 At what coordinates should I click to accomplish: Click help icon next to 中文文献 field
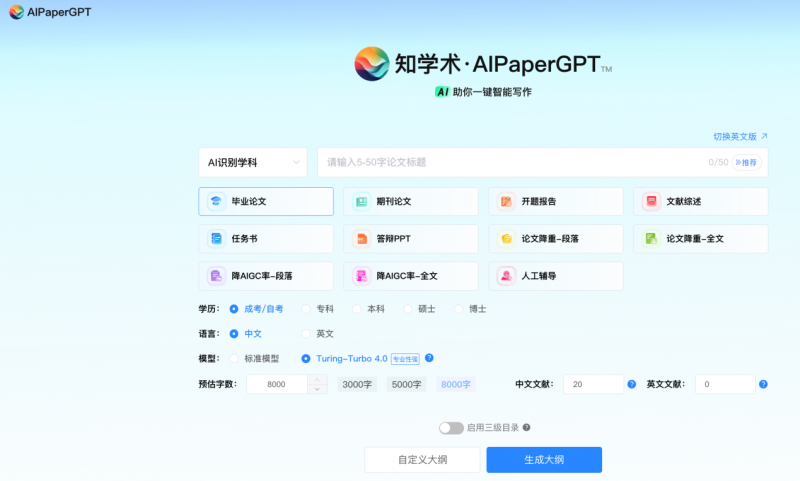coord(632,384)
